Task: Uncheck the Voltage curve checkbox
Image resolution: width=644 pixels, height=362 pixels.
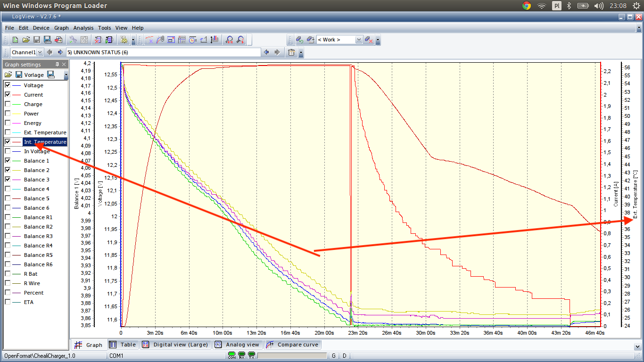Action: 8,85
